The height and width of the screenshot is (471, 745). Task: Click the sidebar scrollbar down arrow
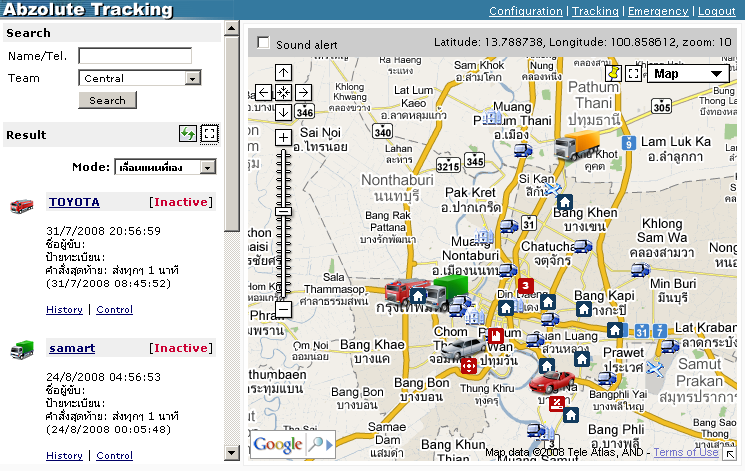[x=231, y=452]
